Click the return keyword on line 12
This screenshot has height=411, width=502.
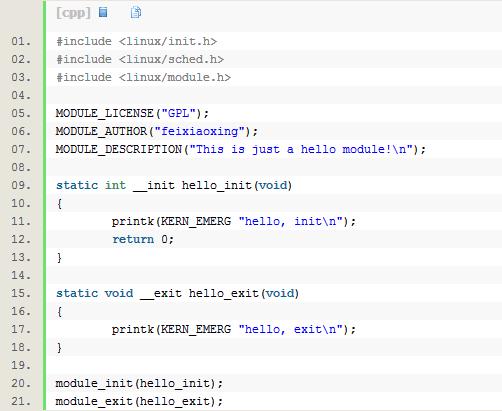coord(133,239)
